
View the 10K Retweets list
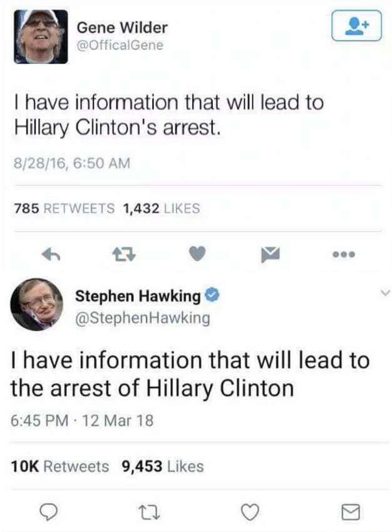pyautogui.click(x=59, y=466)
